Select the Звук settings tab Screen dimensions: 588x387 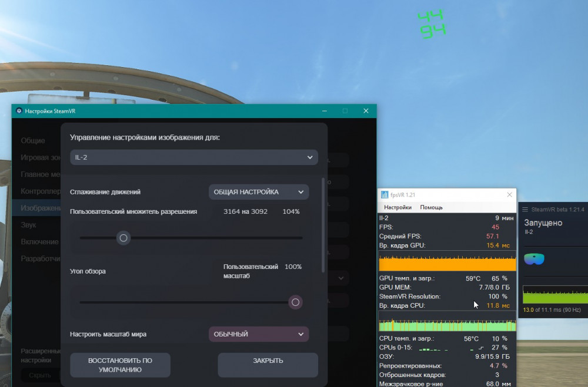pyautogui.click(x=28, y=225)
